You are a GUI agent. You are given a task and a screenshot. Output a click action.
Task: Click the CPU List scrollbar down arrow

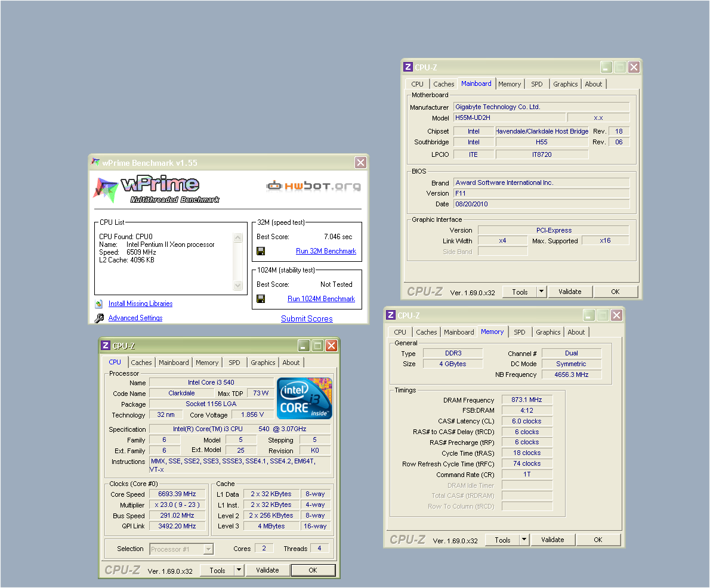tap(238, 286)
